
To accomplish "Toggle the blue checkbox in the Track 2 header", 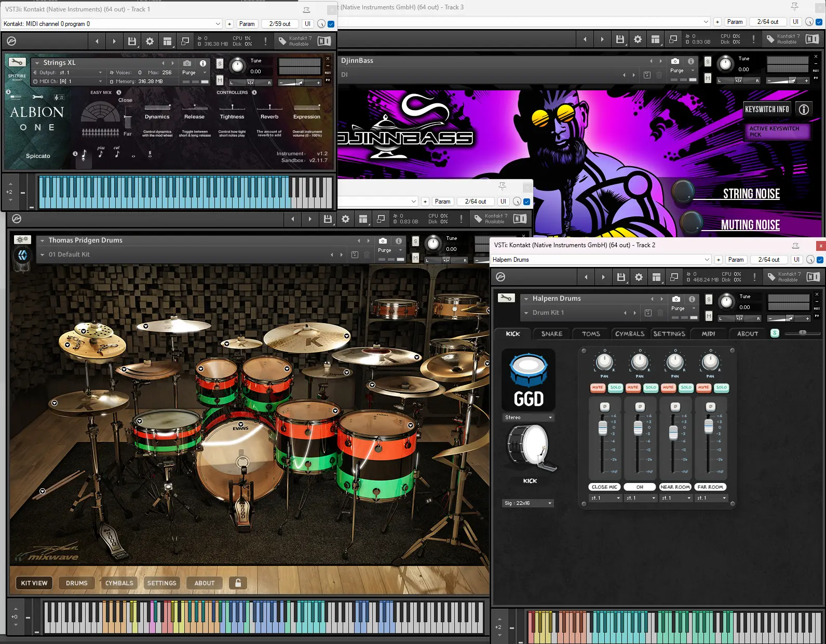I will [820, 260].
